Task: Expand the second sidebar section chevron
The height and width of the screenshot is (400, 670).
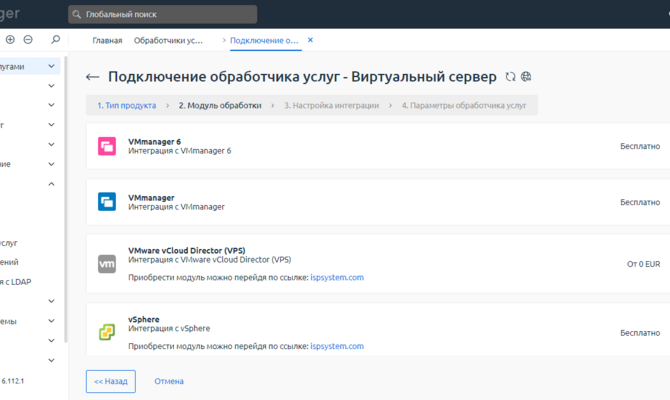Action: tap(51, 86)
